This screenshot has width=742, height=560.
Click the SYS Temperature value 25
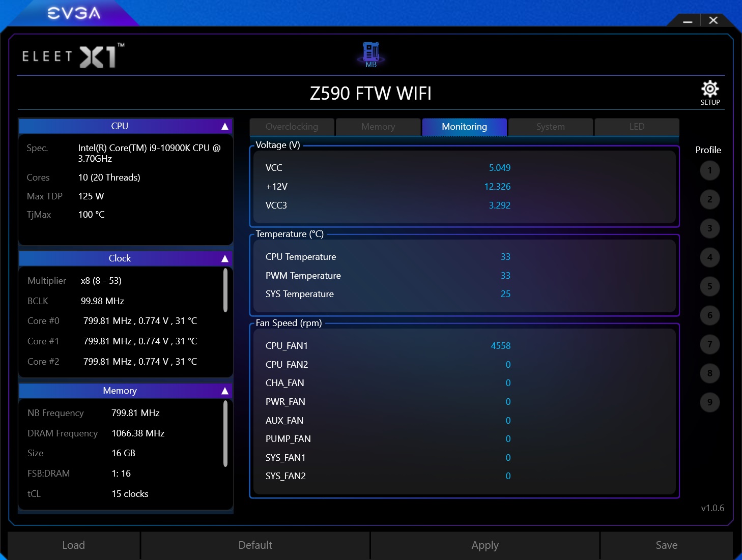point(505,294)
